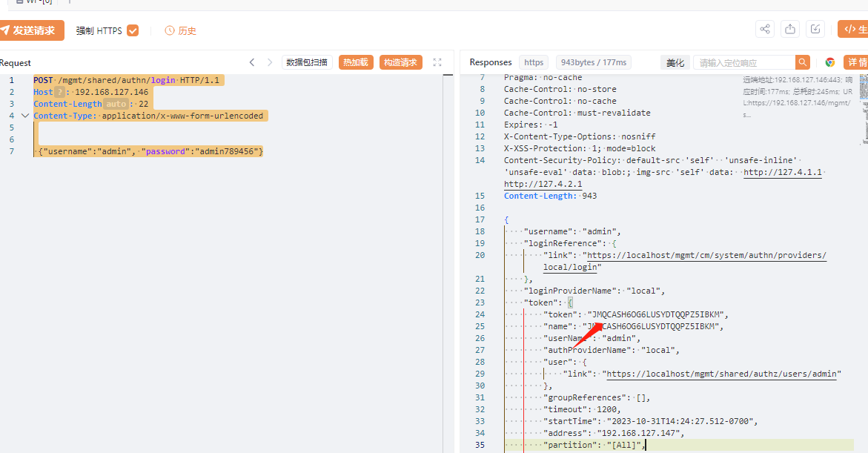This screenshot has width=868, height=453.
Task: Click the 发送请求 send request button
Action: click(x=30, y=30)
